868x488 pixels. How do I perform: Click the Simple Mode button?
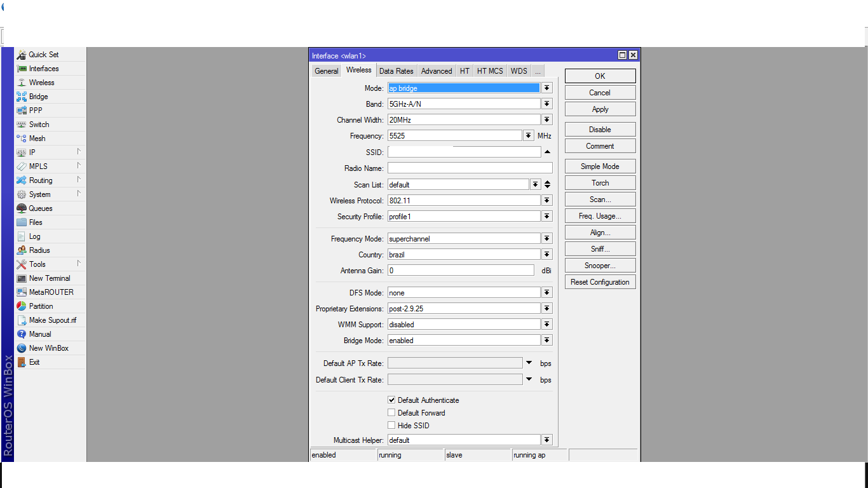pos(600,166)
